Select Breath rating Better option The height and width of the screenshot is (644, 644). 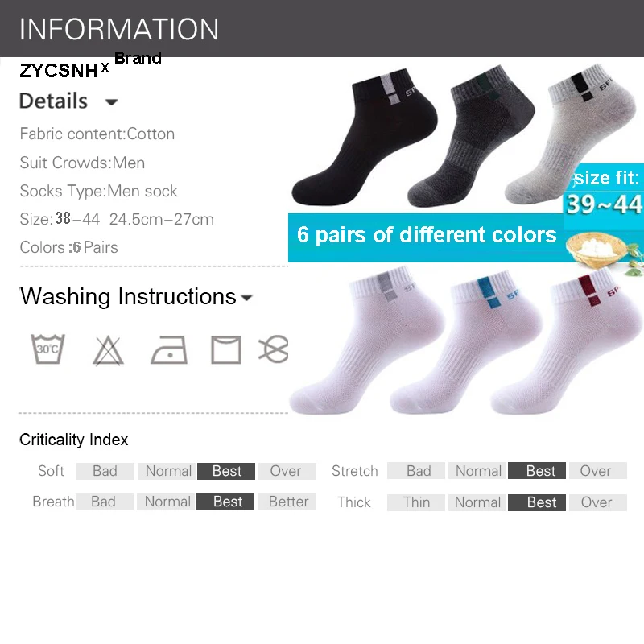(x=287, y=502)
